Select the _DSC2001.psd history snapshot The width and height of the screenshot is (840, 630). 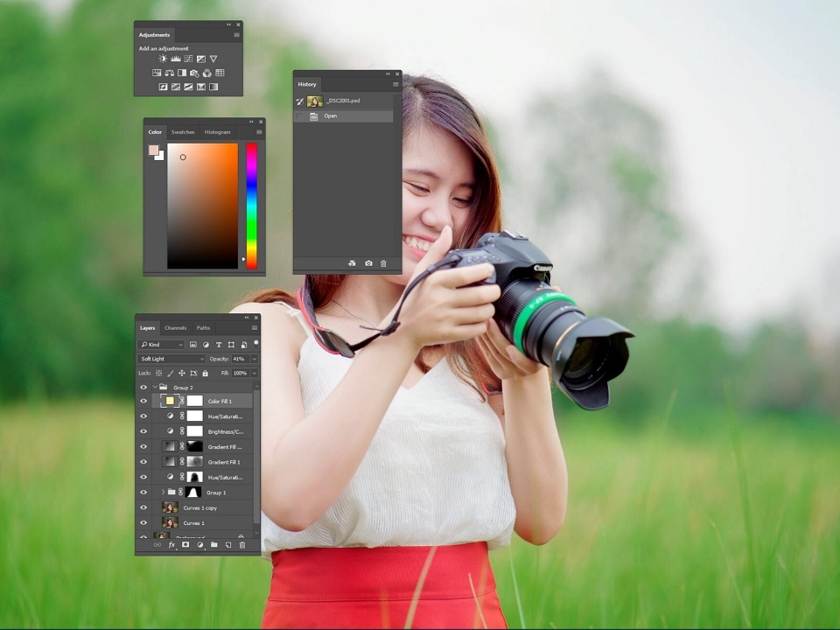[344, 101]
